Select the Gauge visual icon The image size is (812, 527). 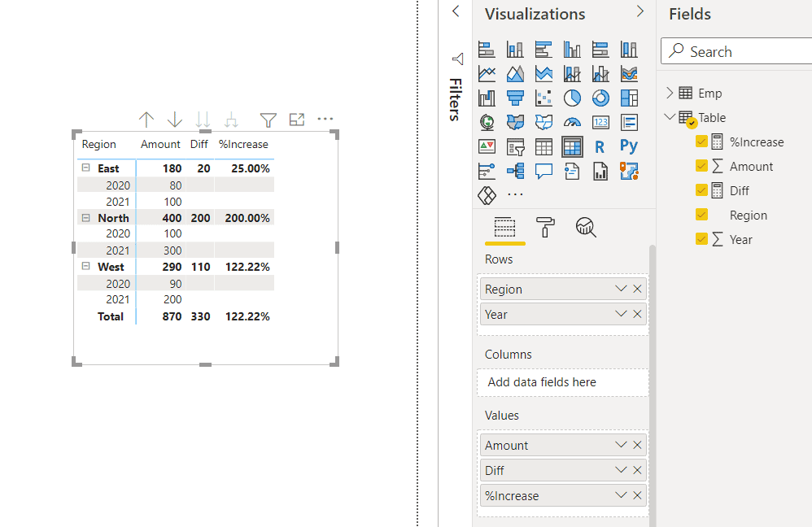tap(572, 122)
